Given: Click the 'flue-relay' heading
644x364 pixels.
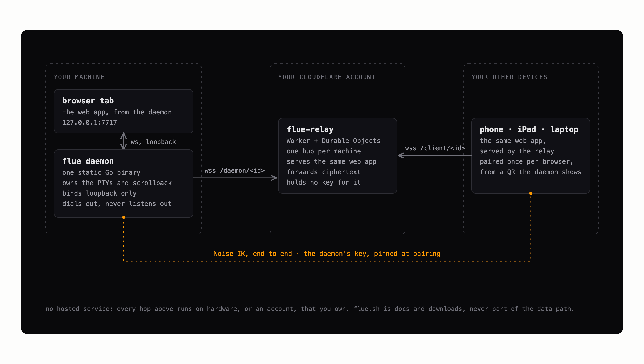Looking at the screenshot, I should click(x=310, y=129).
